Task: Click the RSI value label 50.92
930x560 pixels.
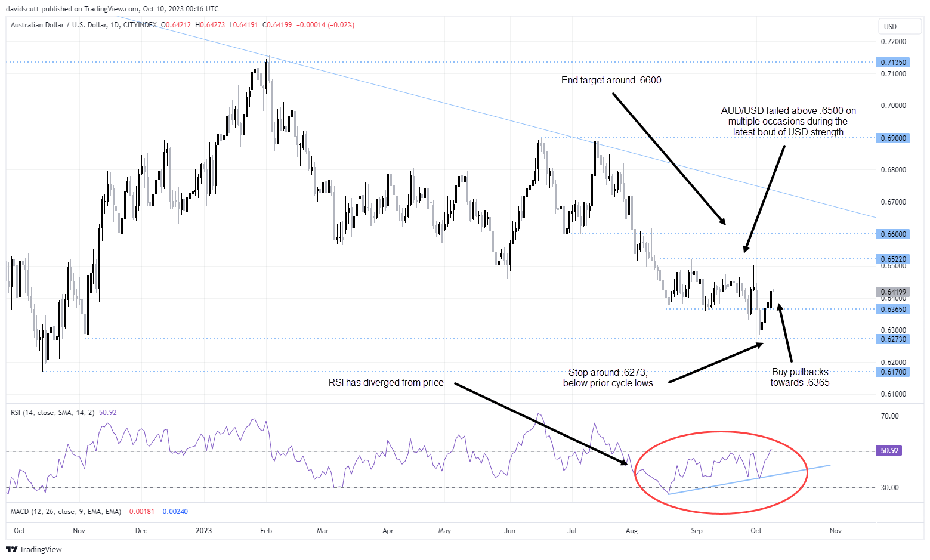Action: pos(889,451)
